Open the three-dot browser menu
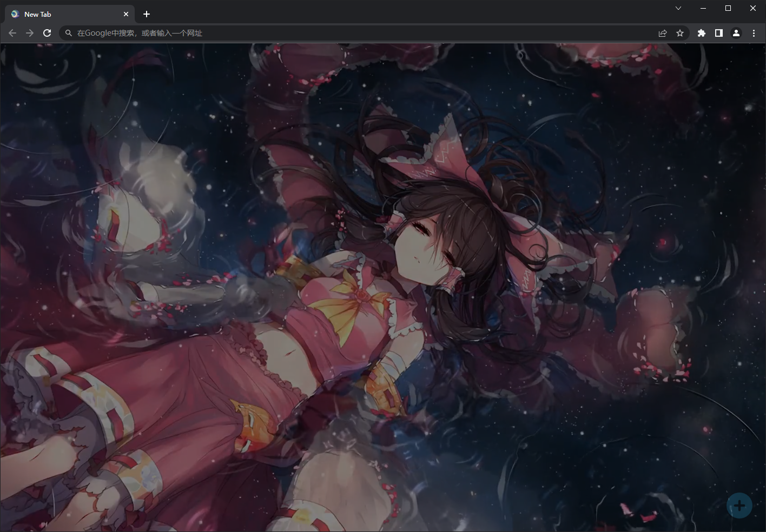The image size is (766, 532). coord(754,33)
